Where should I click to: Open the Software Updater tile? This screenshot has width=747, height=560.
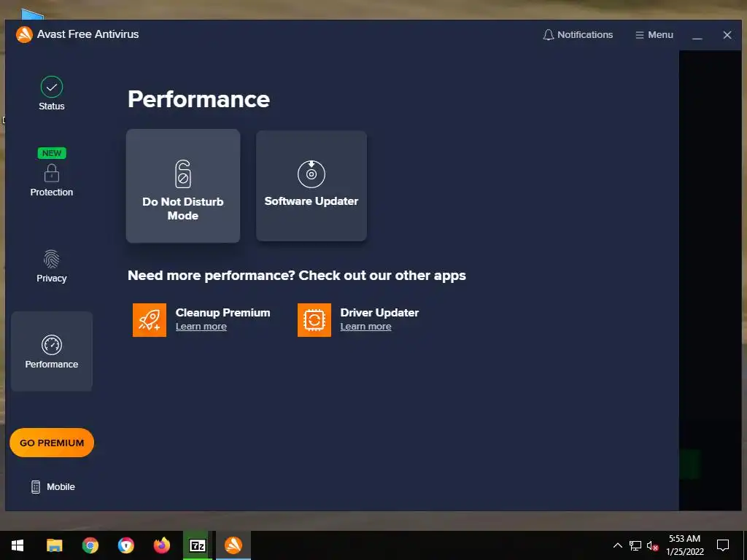[311, 186]
